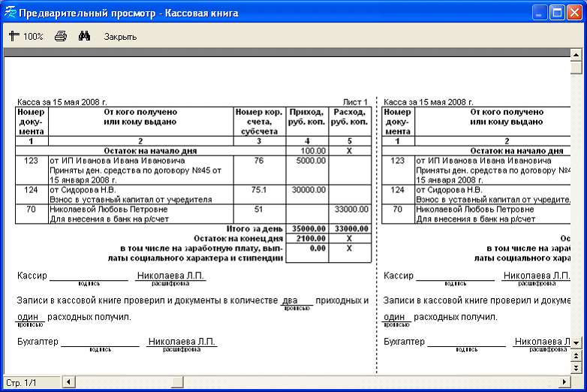The width and height of the screenshot is (587, 392).
Task: Open search with the binoculars icon
Action: point(84,36)
